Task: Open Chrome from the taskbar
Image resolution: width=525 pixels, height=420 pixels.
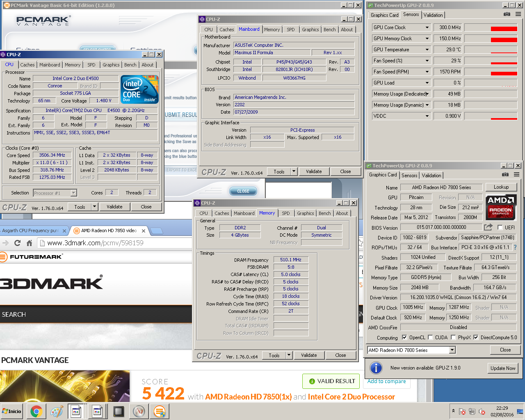Action: coord(36,411)
